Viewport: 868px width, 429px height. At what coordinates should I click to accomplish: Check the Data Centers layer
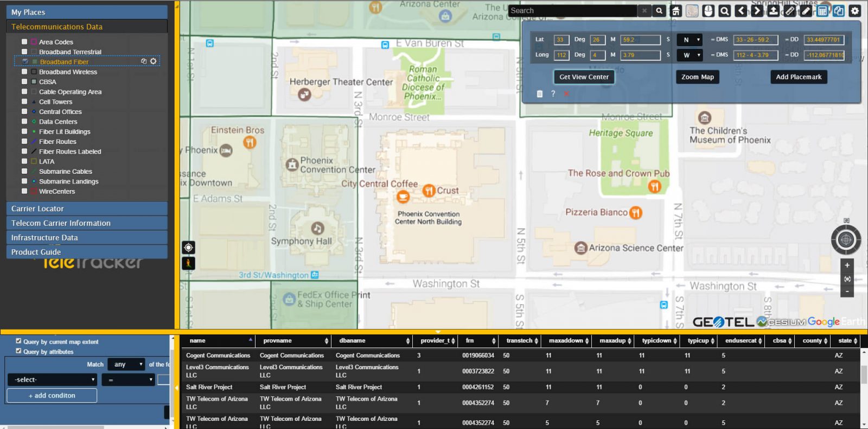pyautogui.click(x=24, y=122)
